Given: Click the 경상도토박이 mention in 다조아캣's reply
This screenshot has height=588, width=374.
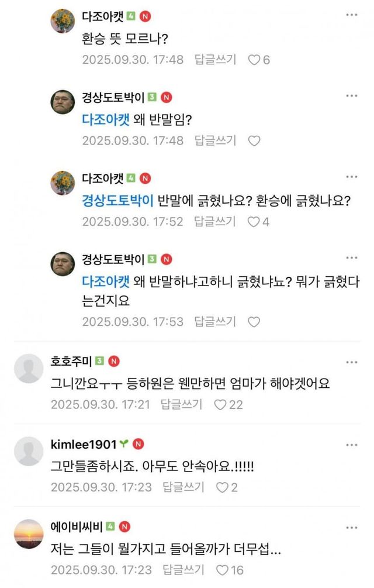Looking at the screenshot, I should tap(117, 201).
